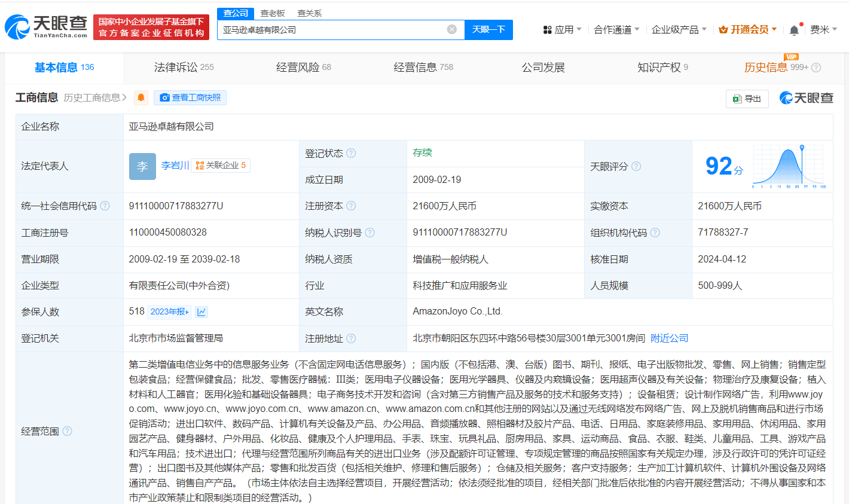Viewport: 849px width, 504px height.
Task: Open the 经营风险 tab
Action: pyautogui.click(x=303, y=68)
